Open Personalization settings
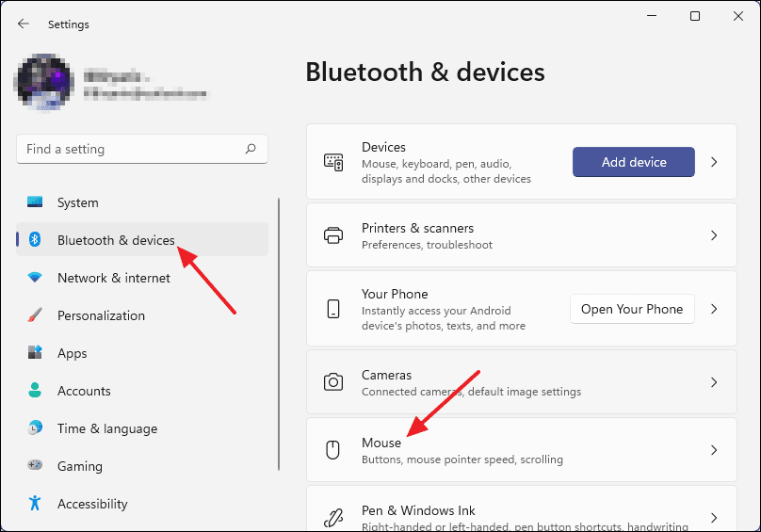This screenshot has height=532, width=761. [142, 315]
